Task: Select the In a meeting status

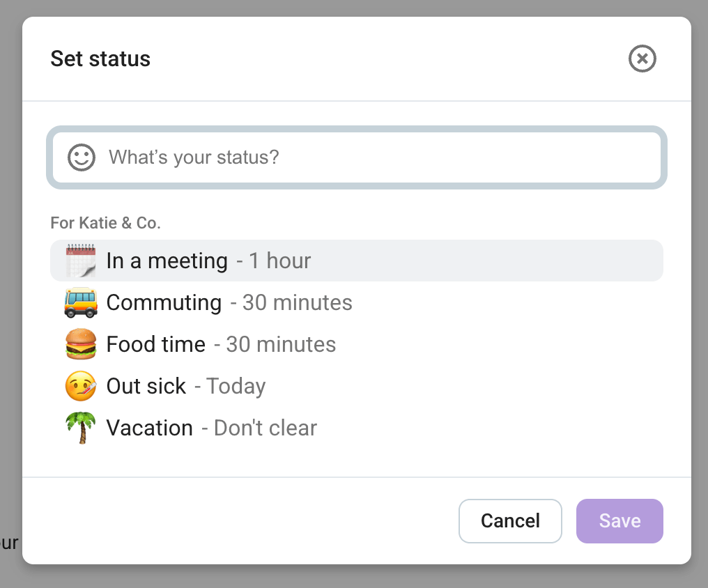Action: pos(167,261)
